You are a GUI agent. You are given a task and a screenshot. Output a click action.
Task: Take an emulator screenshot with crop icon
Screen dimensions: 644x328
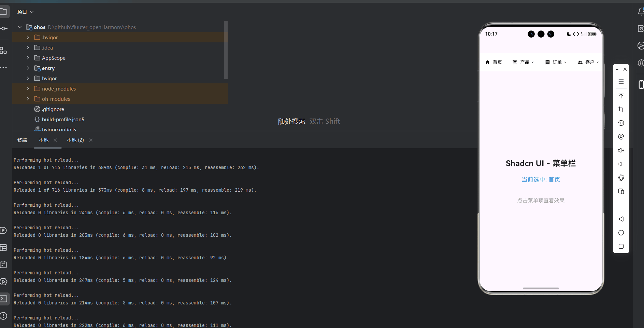pos(621,109)
